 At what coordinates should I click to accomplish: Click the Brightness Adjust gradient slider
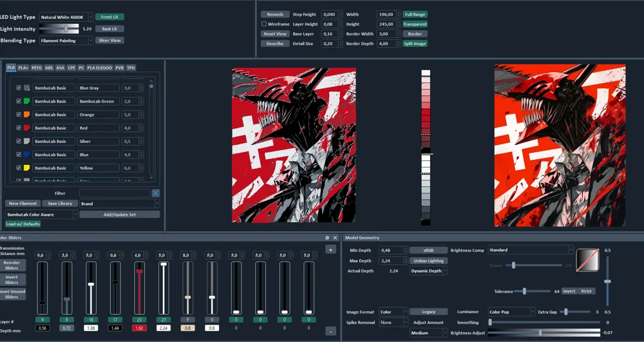click(544, 332)
